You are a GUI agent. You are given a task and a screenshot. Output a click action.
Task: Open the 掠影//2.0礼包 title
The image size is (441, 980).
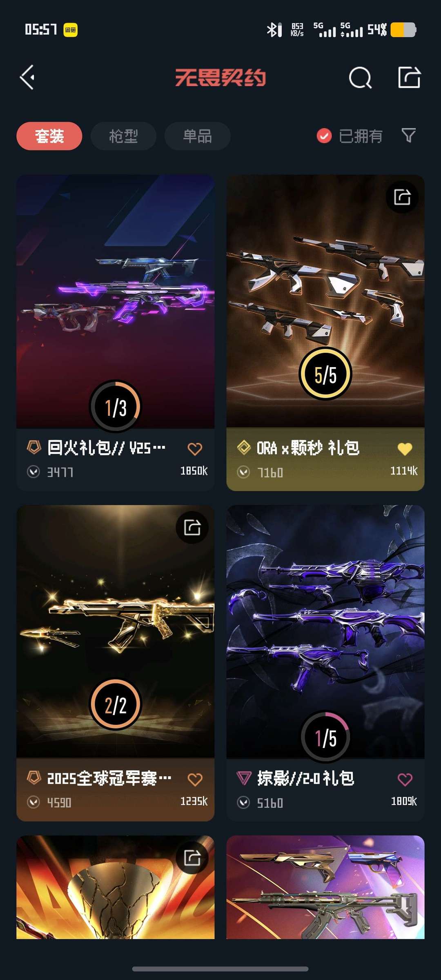305,779
